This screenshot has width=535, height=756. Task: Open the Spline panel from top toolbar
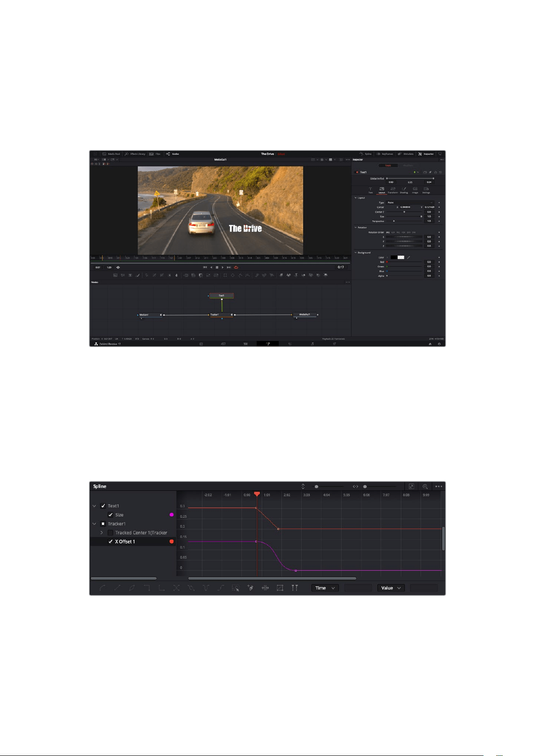[x=365, y=154]
